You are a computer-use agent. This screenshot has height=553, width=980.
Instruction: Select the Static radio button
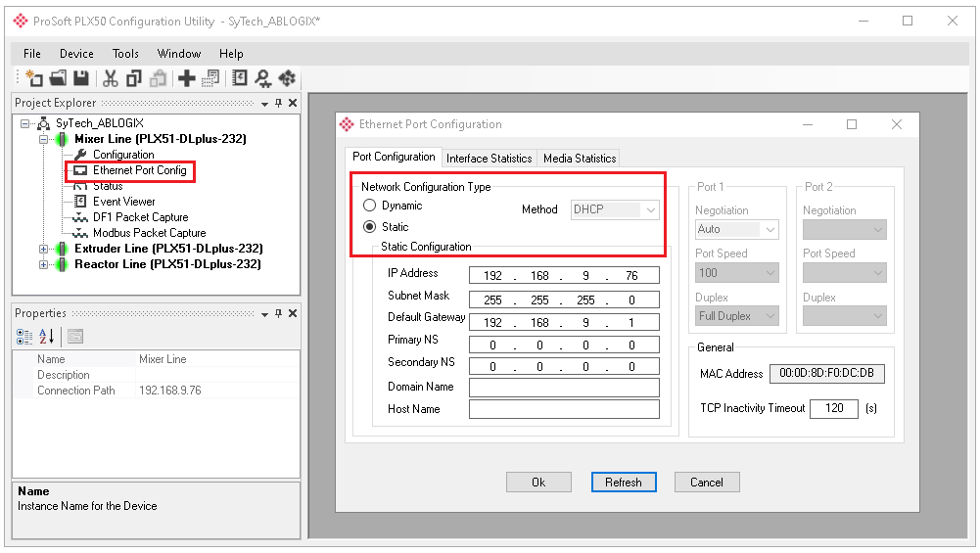point(369,227)
